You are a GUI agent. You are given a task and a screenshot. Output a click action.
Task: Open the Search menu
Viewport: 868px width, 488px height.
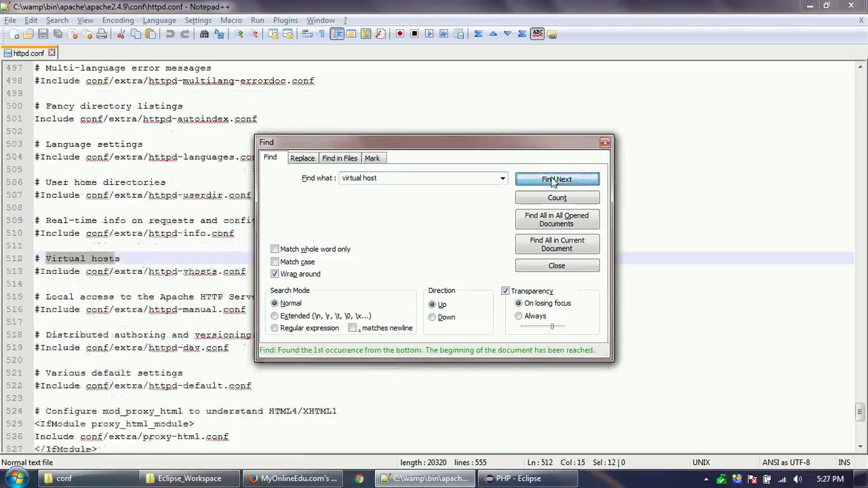[x=57, y=20]
